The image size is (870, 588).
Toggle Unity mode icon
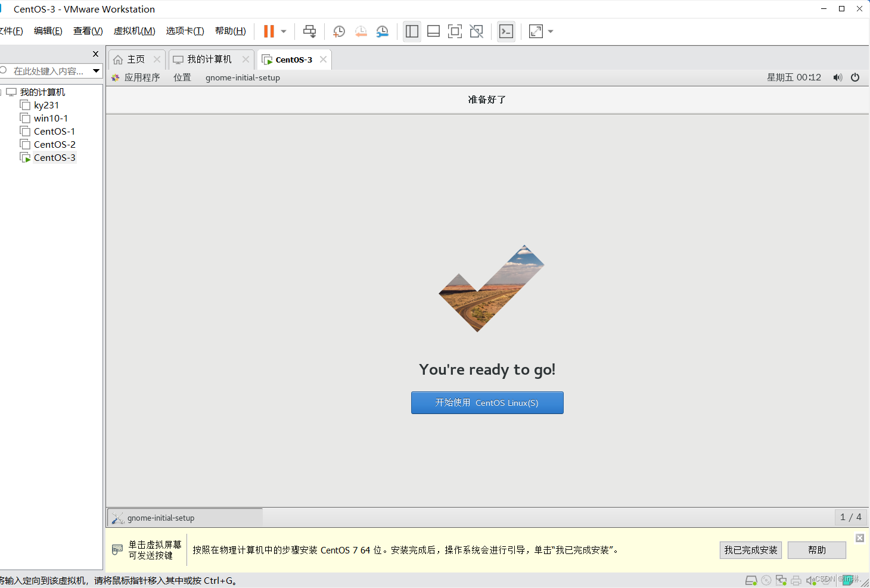point(477,31)
